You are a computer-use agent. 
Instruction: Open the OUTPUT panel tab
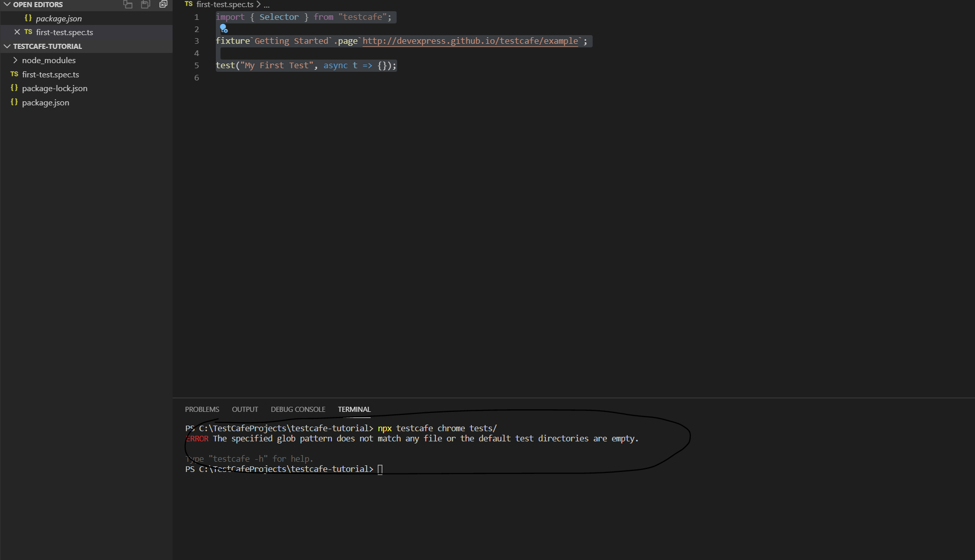point(245,409)
